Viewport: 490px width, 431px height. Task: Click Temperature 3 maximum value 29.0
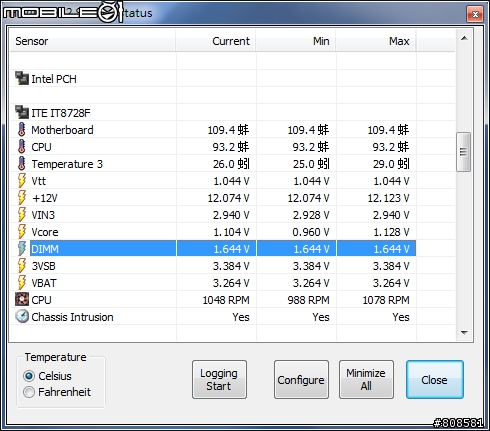(x=391, y=164)
